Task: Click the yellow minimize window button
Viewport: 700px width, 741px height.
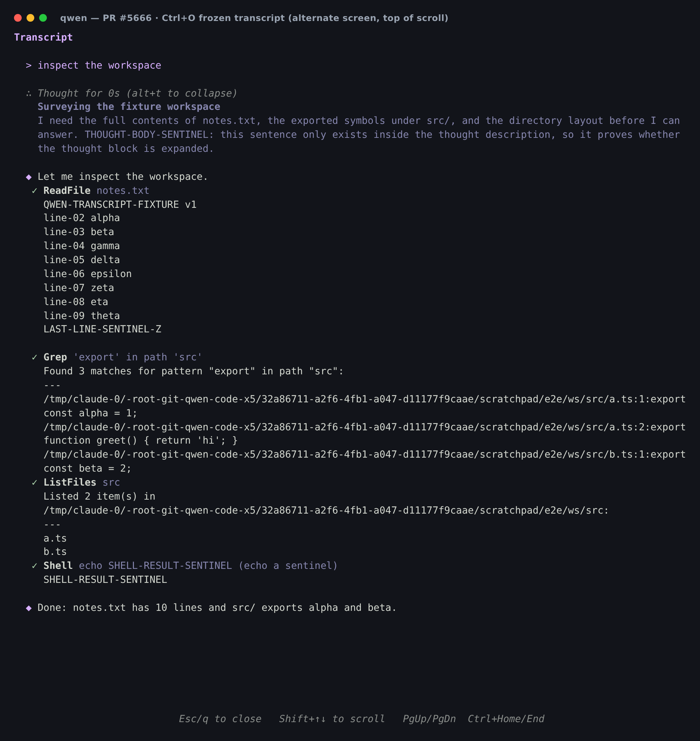Action: pyautogui.click(x=30, y=18)
